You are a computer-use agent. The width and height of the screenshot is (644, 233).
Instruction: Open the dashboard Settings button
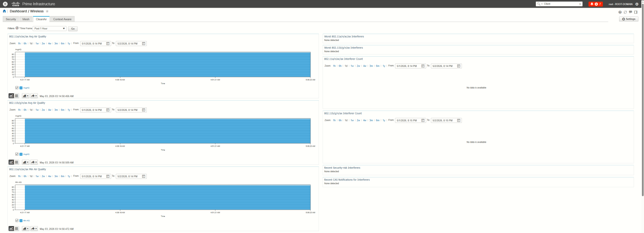pos(629,19)
